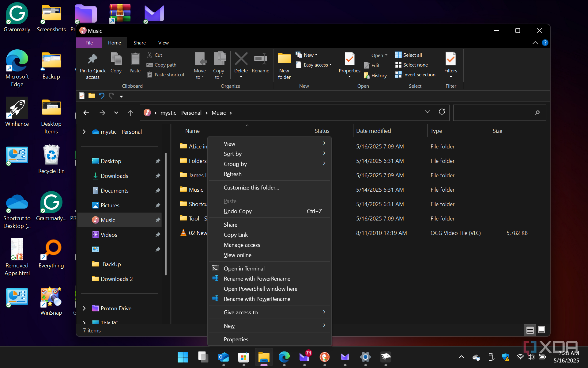Go back with the back arrow
This screenshot has height=368, width=588.
tap(86, 113)
